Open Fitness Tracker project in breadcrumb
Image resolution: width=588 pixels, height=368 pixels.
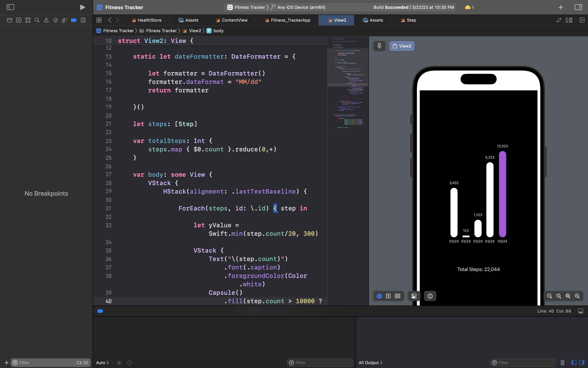click(x=115, y=31)
